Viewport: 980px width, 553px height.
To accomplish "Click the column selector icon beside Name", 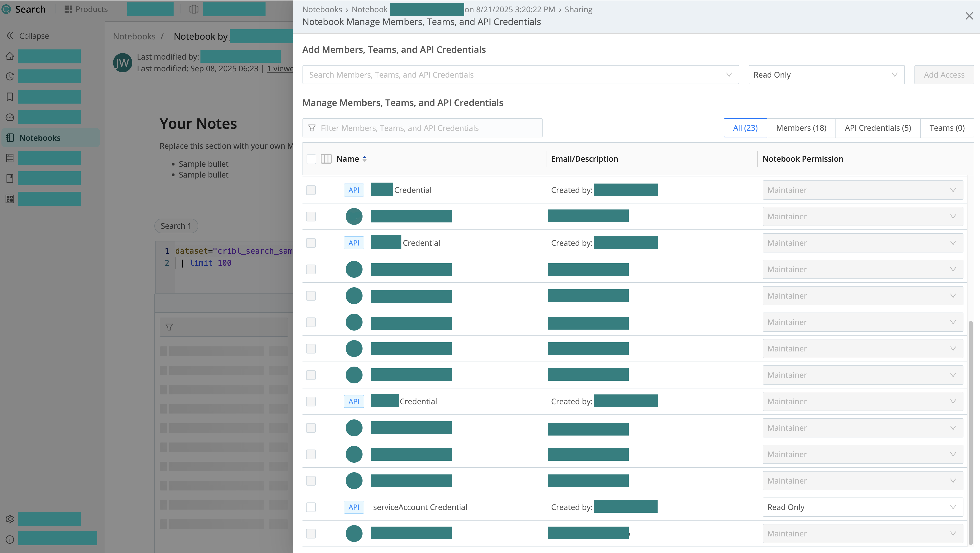I will [x=326, y=159].
